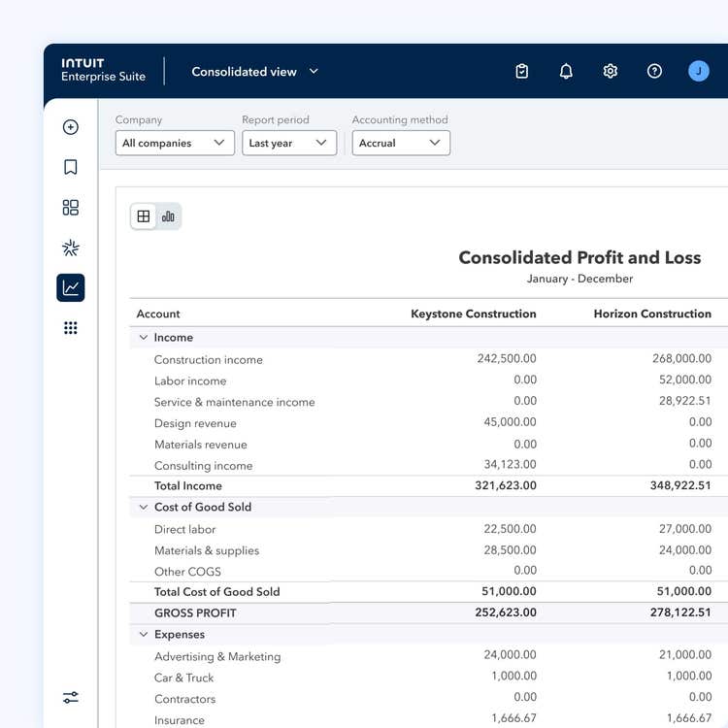Click the Keystone Construction column header
This screenshot has width=728, height=728.
(x=474, y=314)
